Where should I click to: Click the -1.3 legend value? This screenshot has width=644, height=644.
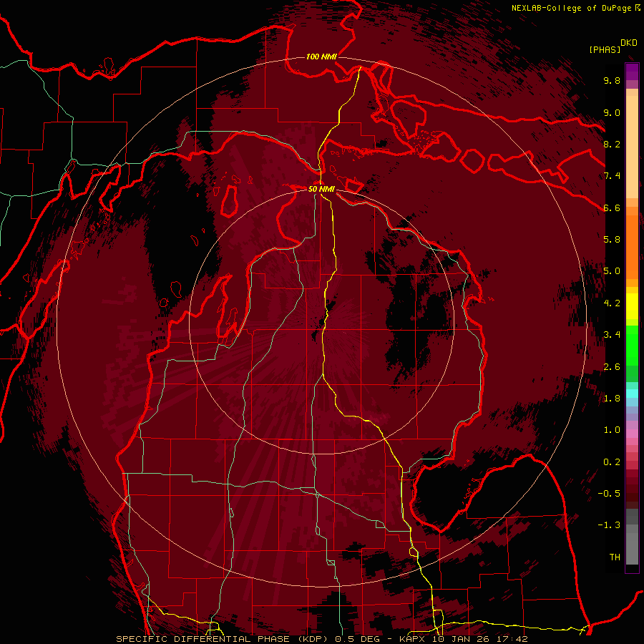609,525
